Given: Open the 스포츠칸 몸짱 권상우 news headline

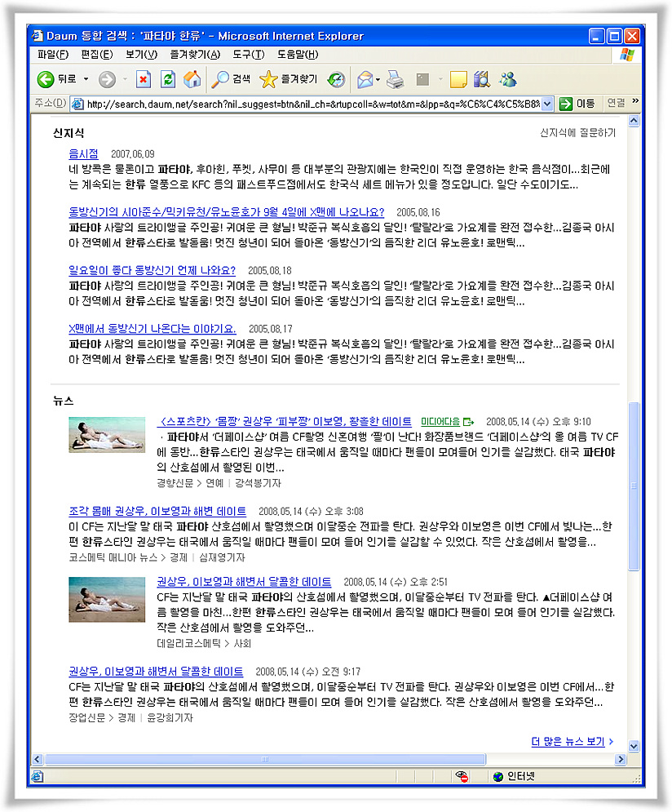Looking at the screenshot, I should [285, 422].
